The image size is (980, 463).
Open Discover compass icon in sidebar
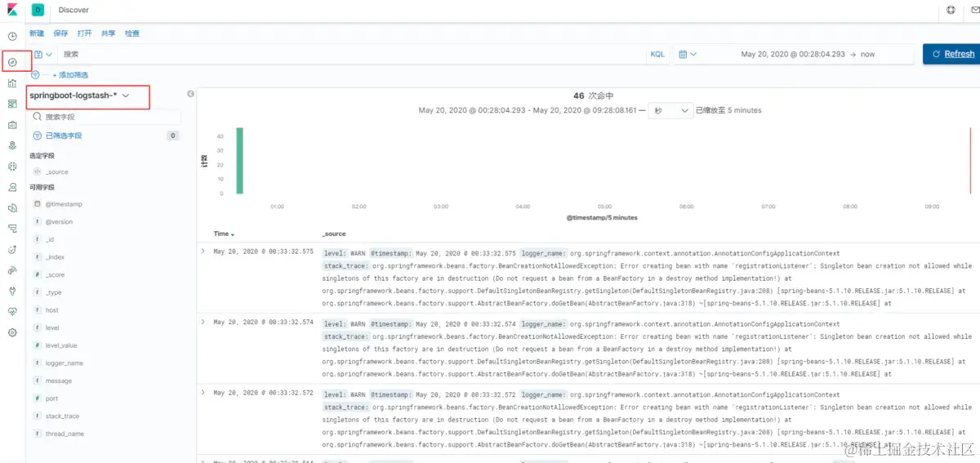tap(12, 62)
